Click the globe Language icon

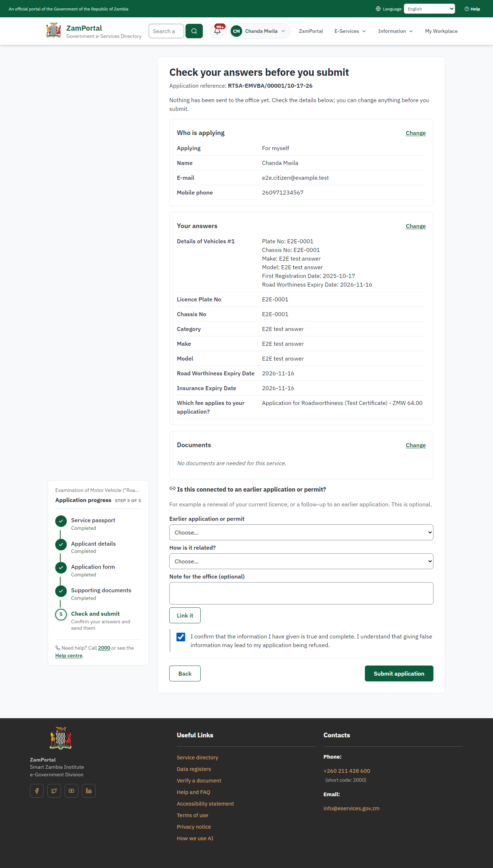(x=378, y=9)
